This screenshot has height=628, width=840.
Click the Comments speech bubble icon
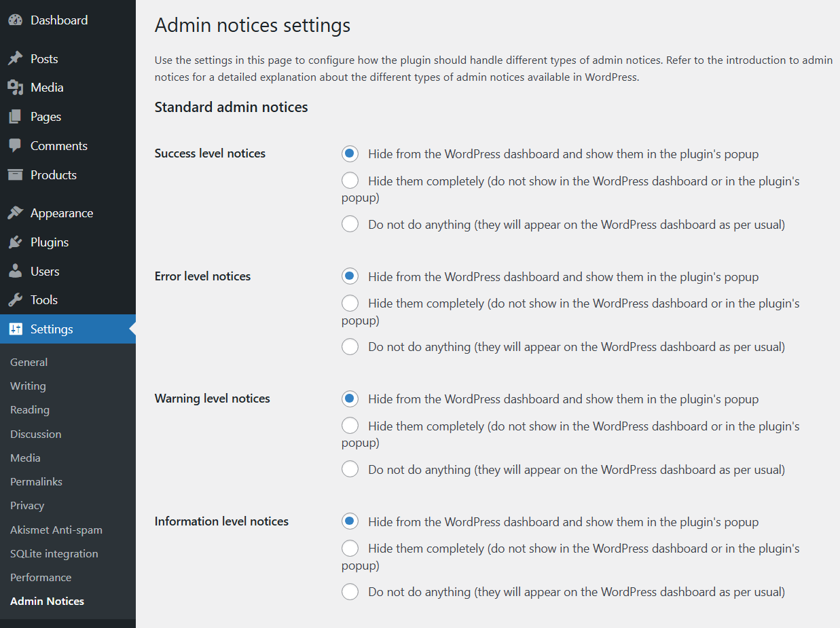tap(15, 146)
